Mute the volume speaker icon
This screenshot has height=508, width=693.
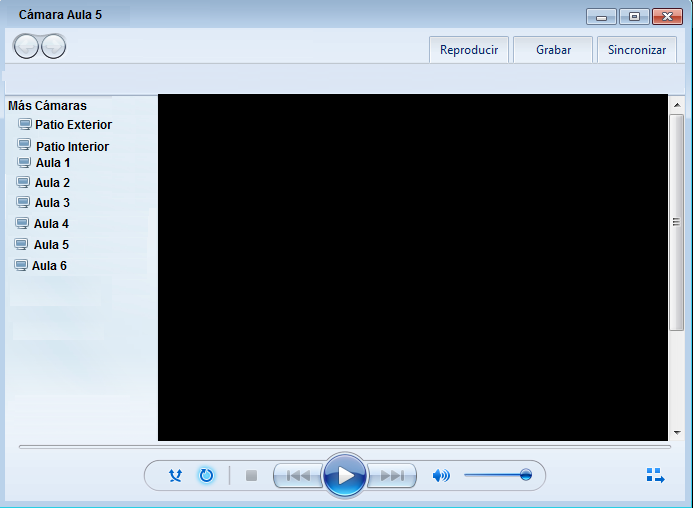point(441,476)
